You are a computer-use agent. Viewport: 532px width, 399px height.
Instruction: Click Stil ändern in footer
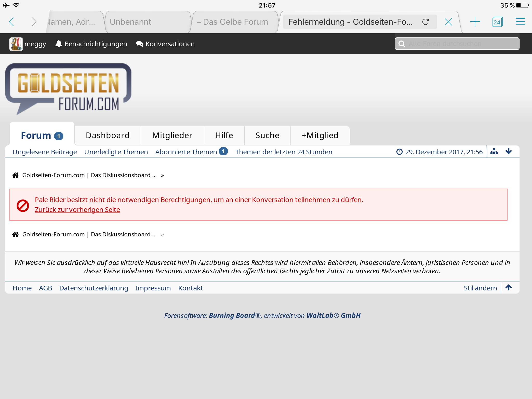[x=480, y=288]
